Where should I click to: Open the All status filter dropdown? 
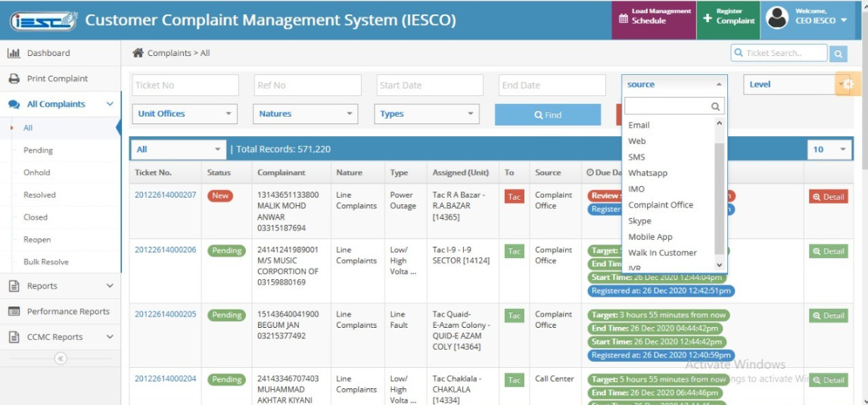(x=179, y=150)
